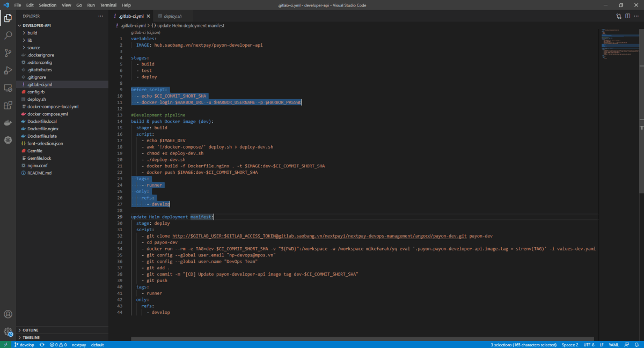
Task: Open the Run and Debug view
Action: tap(8, 70)
